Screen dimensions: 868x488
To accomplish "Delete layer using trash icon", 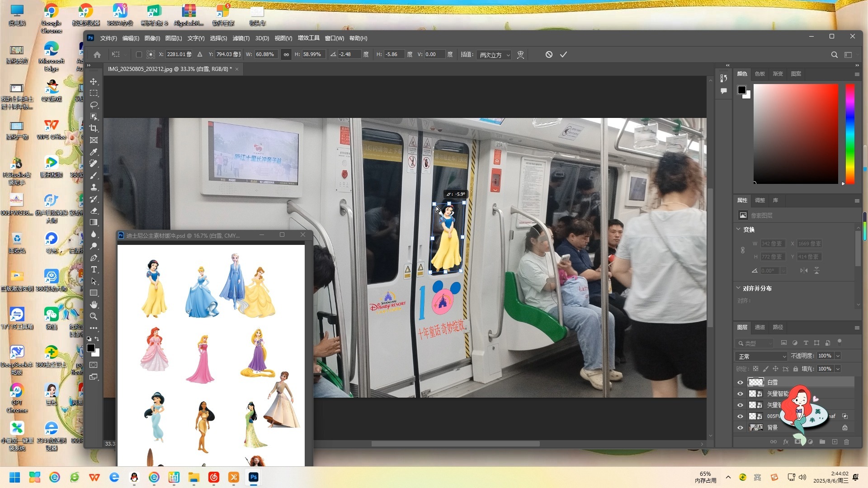I will tap(847, 441).
